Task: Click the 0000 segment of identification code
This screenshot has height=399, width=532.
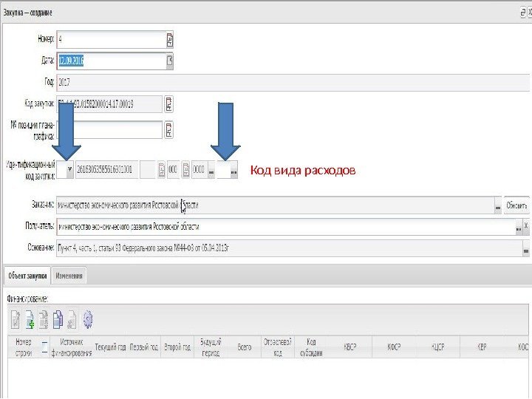Action: pyautogui.click(x=199, y=170)
